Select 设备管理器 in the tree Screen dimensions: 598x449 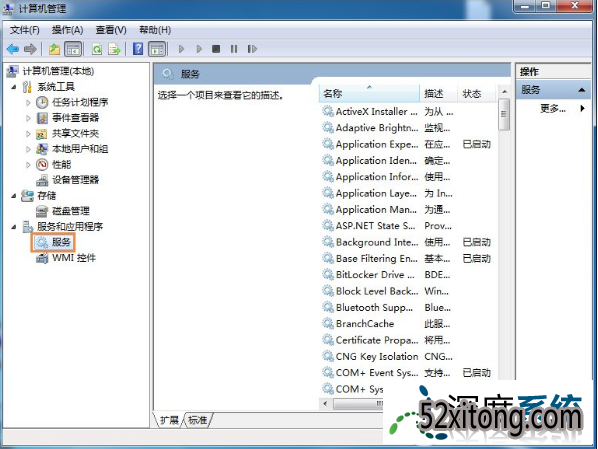[x=76, y=180]
